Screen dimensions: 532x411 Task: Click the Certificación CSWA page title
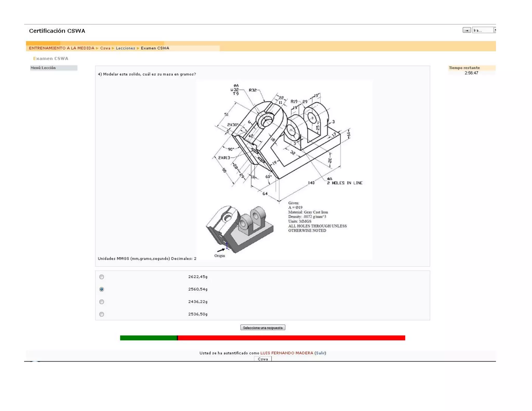tap(57, 31)
